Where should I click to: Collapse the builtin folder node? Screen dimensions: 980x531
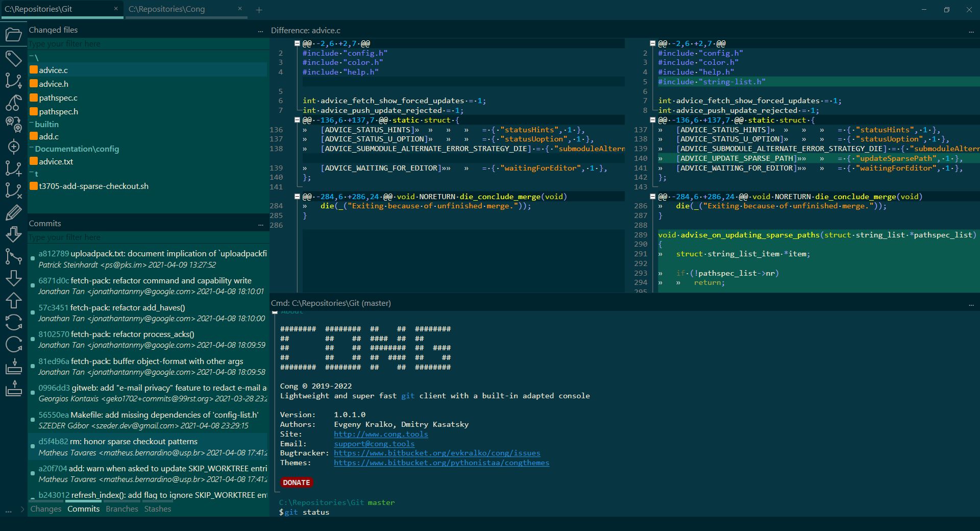pos(31,124)
